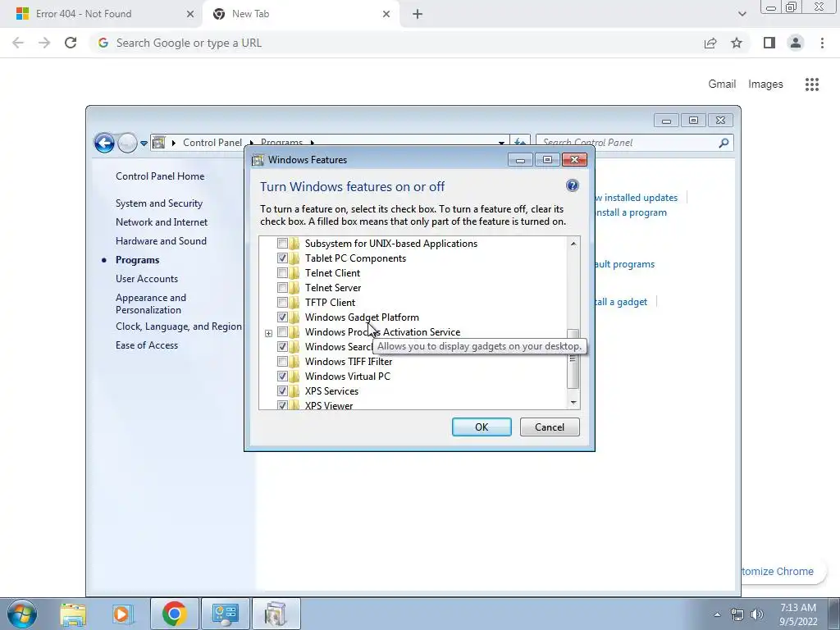Close the New Tab tab
840x630 pixels.
(x=386, y=14)
